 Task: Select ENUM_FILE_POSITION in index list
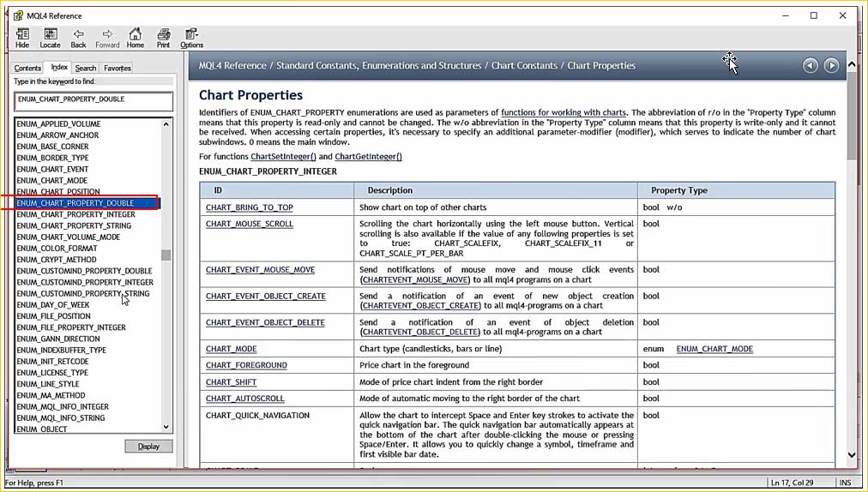point(54,316)
